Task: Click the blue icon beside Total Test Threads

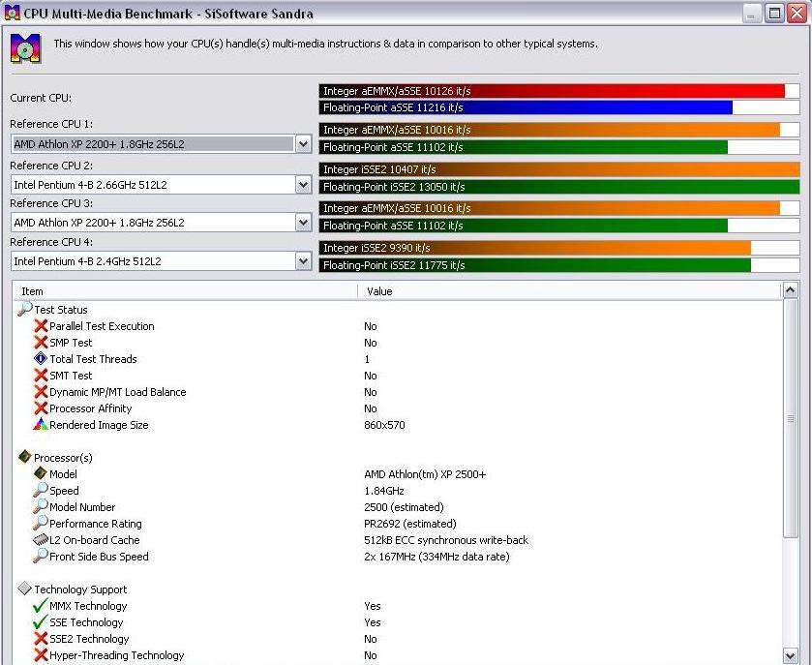Action: [41, 359]
